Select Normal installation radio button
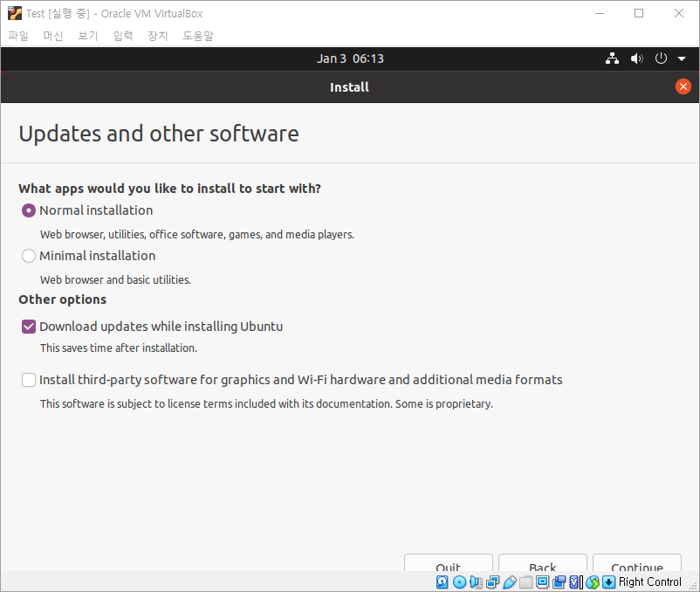This screenshot has width=700, height=592. pos(29,210)
